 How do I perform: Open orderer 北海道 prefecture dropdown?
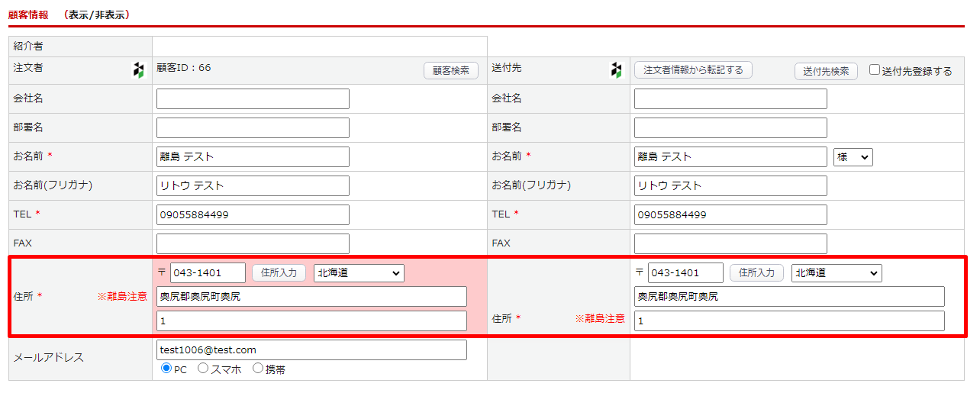[x=359, y=273]
